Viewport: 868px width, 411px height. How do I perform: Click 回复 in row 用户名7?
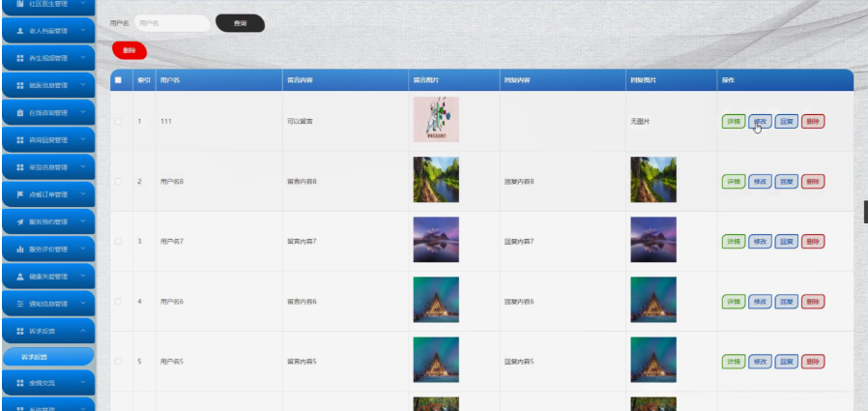786,242
